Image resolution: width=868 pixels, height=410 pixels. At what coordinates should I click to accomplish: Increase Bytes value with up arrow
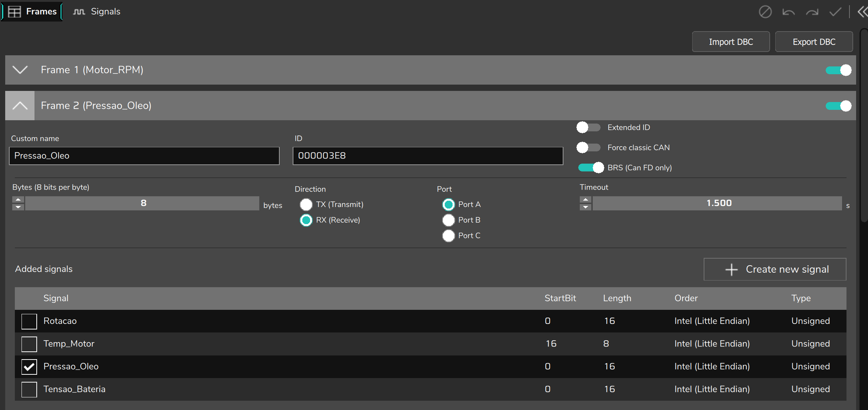[18, 200]
